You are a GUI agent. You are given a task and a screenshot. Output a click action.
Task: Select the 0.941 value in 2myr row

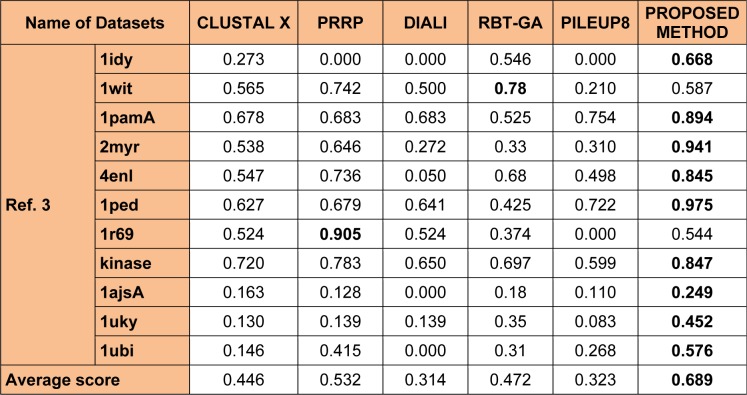(x=692, y=147)
